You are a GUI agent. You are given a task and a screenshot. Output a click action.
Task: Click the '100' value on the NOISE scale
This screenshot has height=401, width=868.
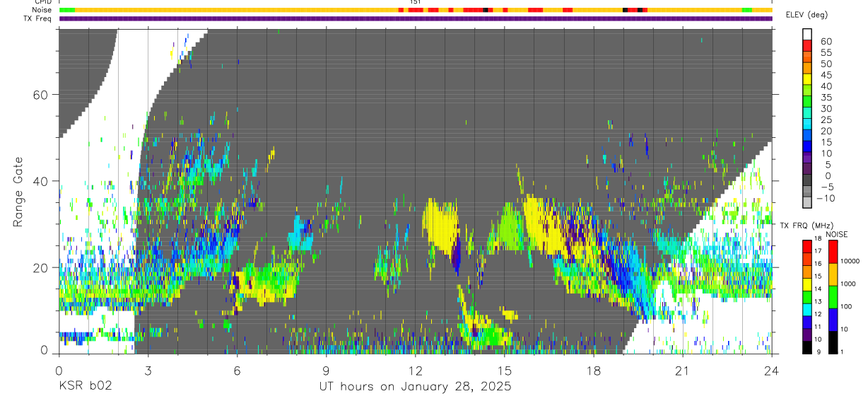[845, 306]
